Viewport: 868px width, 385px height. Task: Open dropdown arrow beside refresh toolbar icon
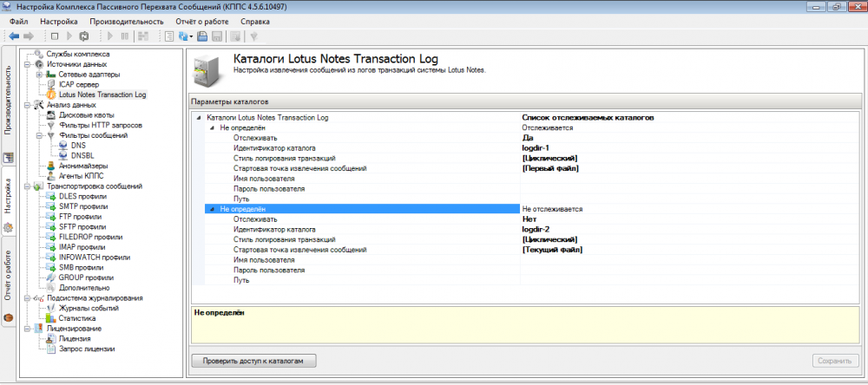point(192,36)
